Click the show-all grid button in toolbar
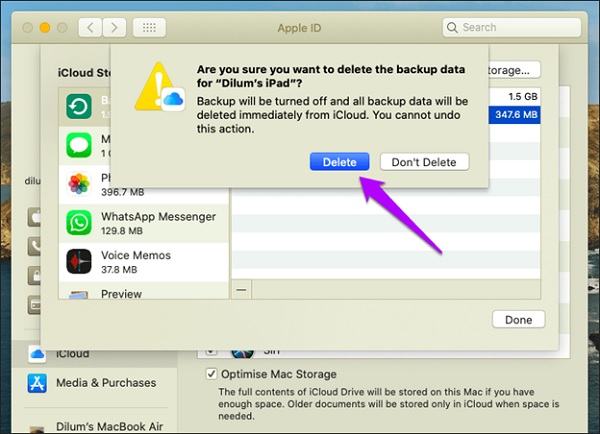600x434 pixels. (148, 28)
